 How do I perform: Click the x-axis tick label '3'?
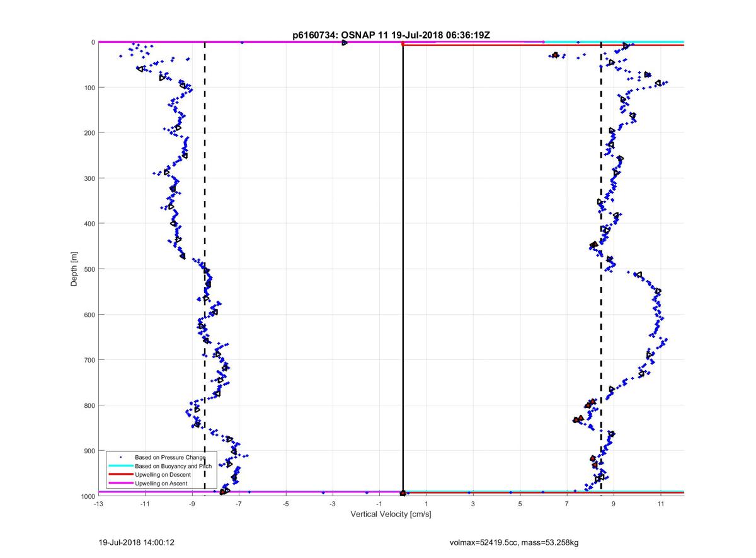pyautogui.click(x=473, y=503)
